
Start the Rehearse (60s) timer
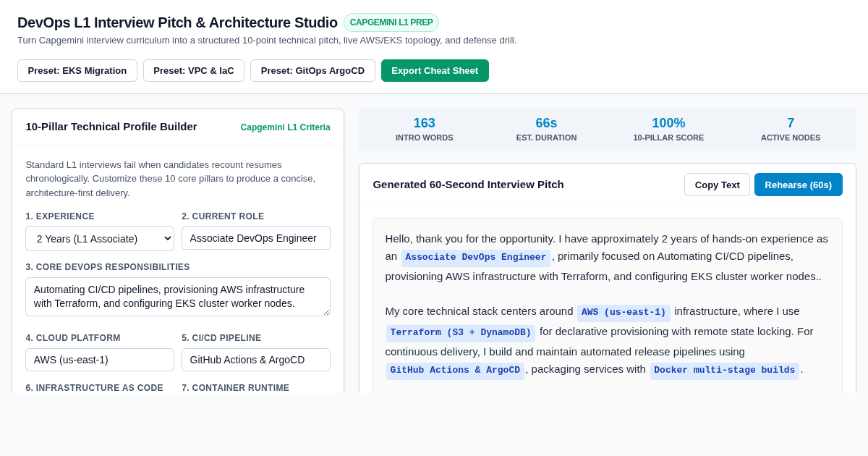(x=799, y=185)
